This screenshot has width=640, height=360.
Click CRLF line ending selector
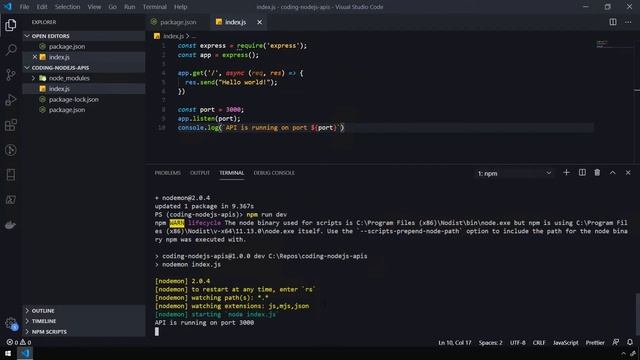pos(539,342)
